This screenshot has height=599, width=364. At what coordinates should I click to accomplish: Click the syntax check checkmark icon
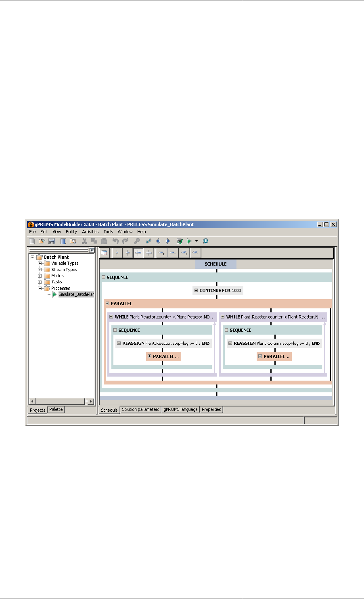pos(180,241)
